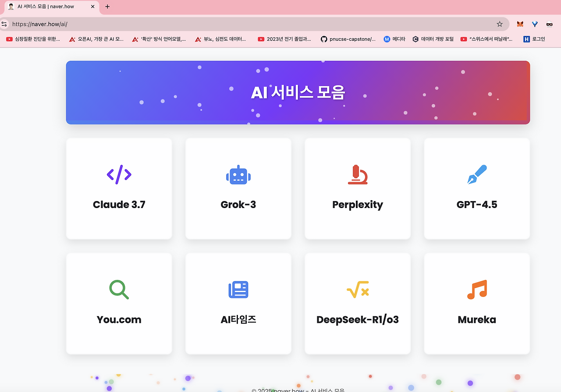Click the Claude 3.7 code brackets icon

[119, 175]
